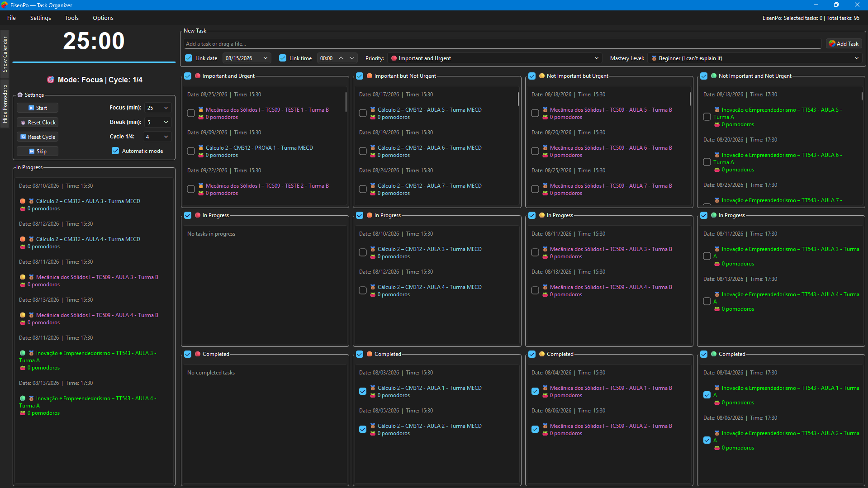The height and width of the screenshot is (488, 868).
Task: Click the Add a task input field
Action: pos(503,44)
